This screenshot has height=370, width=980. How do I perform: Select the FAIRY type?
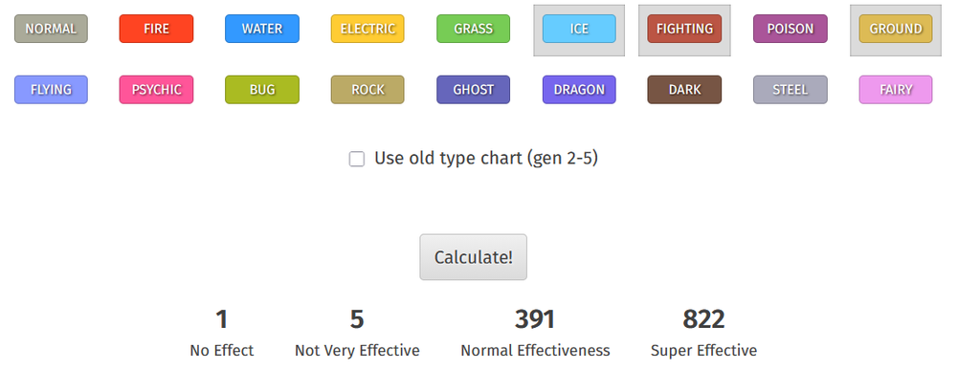tap(896, 89)
